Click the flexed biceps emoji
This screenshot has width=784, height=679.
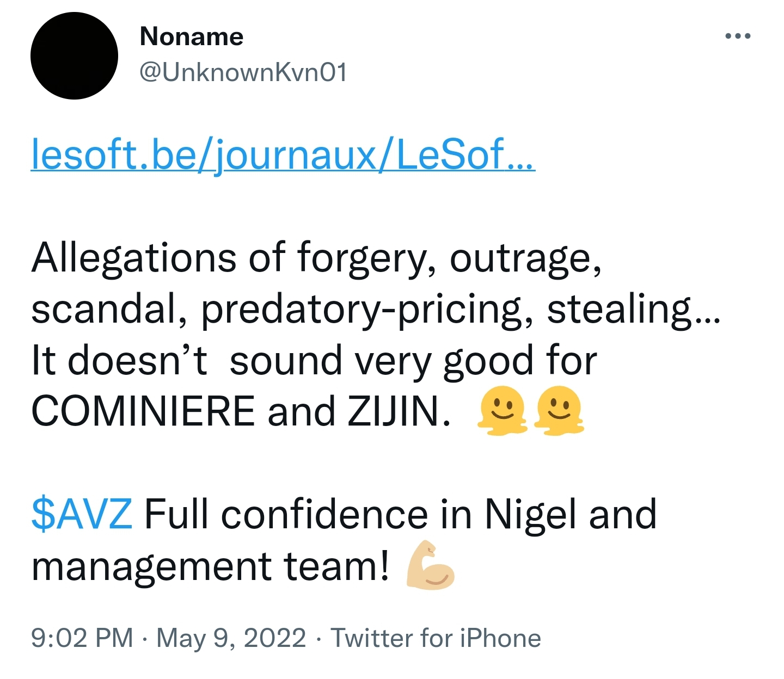click(x=430, y=566)
